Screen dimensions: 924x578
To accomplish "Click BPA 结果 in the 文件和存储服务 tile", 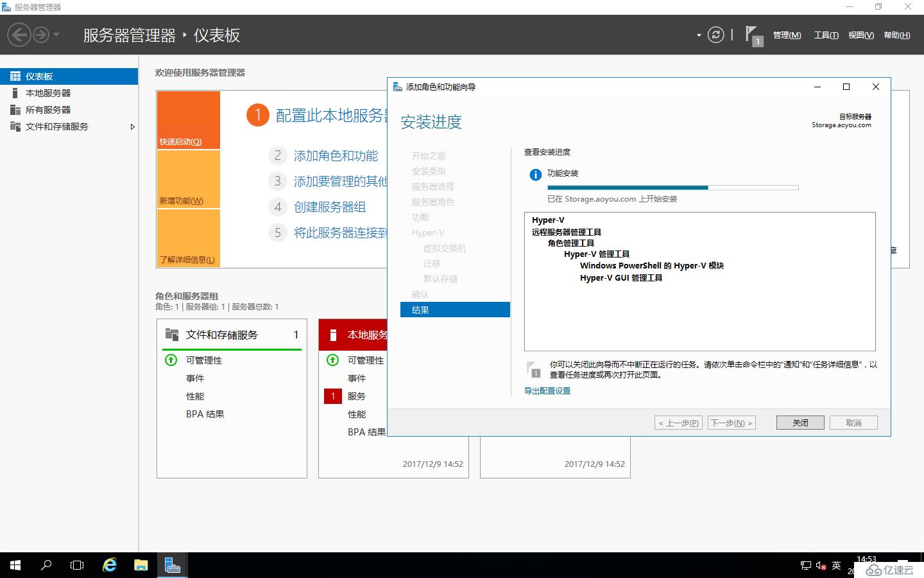I will 205,414.
